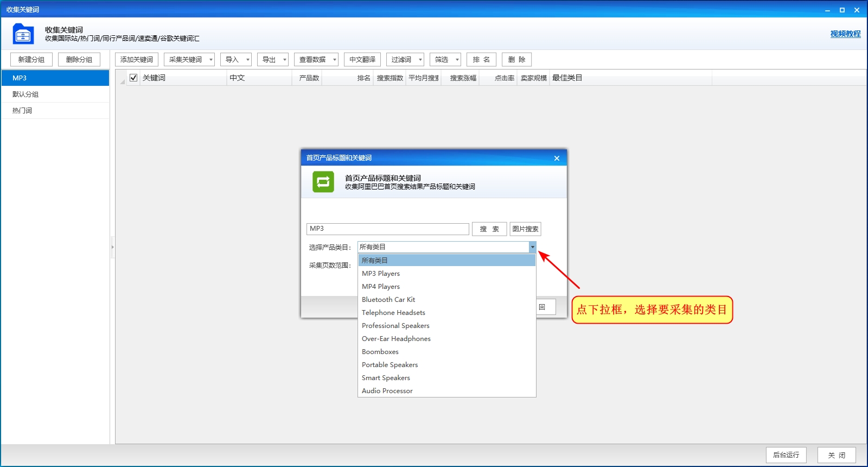
Task: Click the 中文翻译 button
Action: click(x=362, y=60)
